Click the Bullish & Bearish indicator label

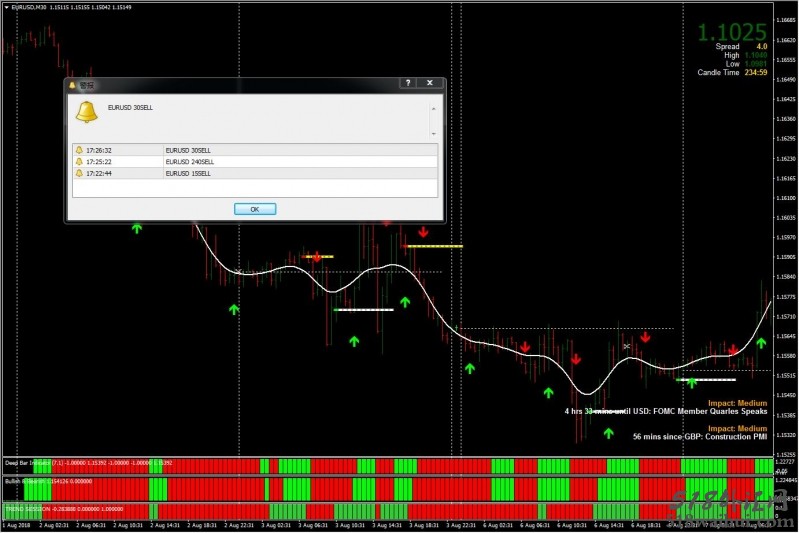[x=26, y=481]
